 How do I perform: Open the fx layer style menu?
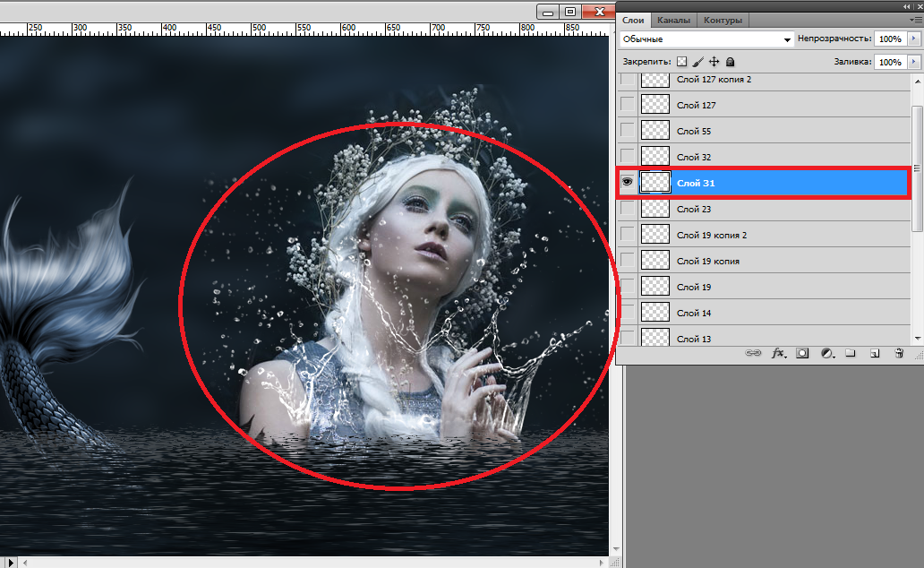coord(778,354)
